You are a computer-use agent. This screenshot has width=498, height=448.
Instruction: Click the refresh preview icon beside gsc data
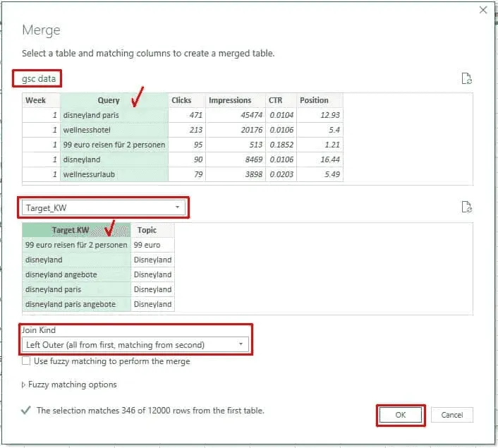click(466, 79)
